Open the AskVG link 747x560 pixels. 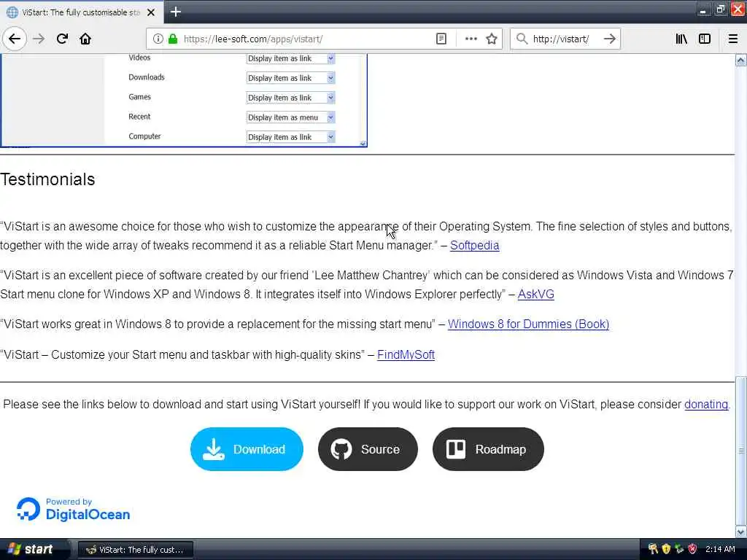535,294
